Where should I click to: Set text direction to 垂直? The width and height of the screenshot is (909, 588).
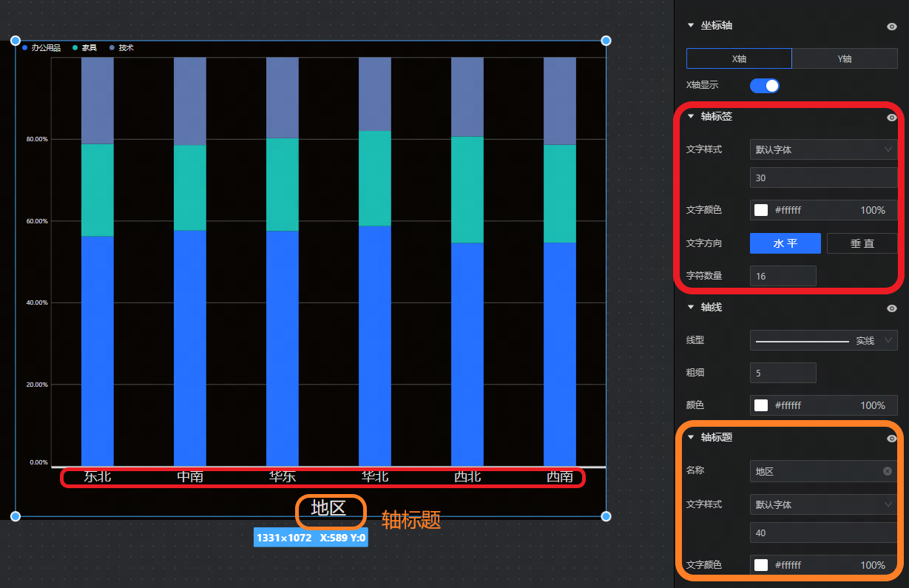pyautogui.click(x=862, y=243)
